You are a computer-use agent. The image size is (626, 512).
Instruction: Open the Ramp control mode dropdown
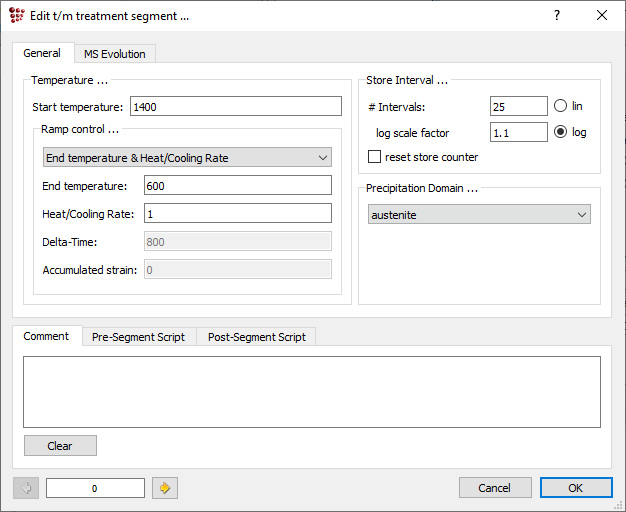point(187,157)
